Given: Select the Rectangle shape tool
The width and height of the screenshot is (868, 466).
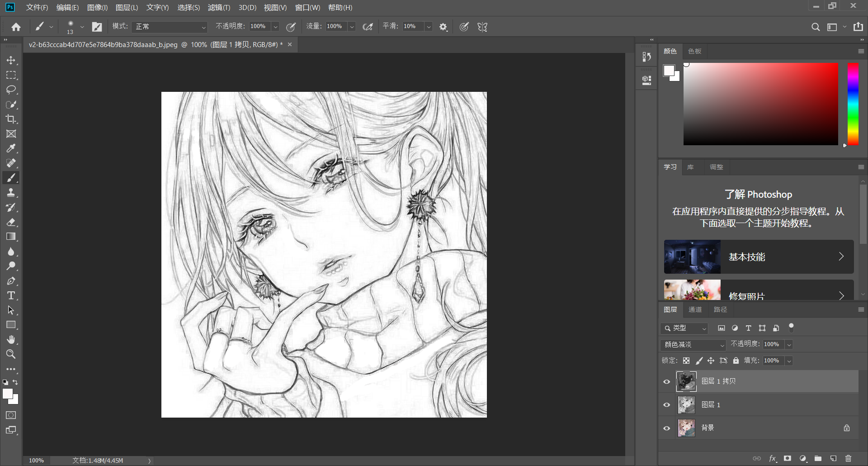Looking at the screenshot, I should click(11, 325).
